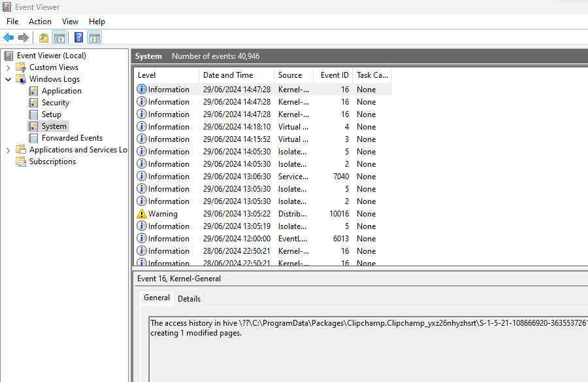Image resolution: width=588 pixels, height=382 pixels.
Task: Click the Security log icon in the tree
Action: tap(33, 103)
